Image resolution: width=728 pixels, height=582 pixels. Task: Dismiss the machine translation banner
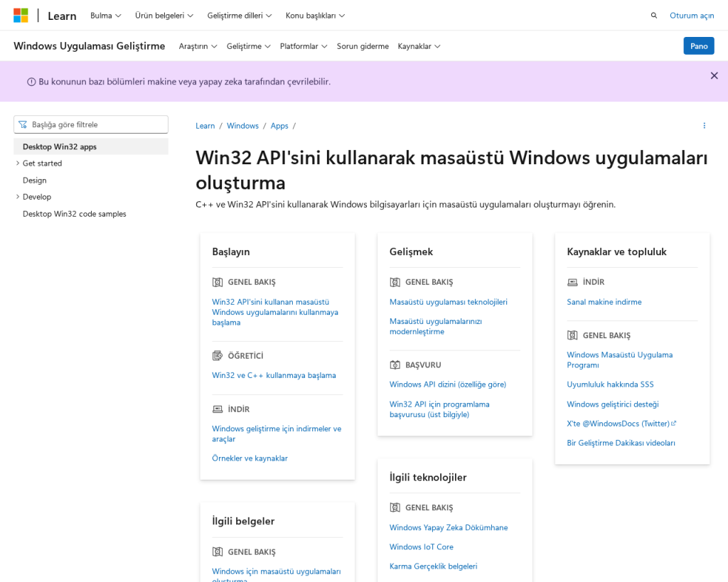(x=714, y=75)
